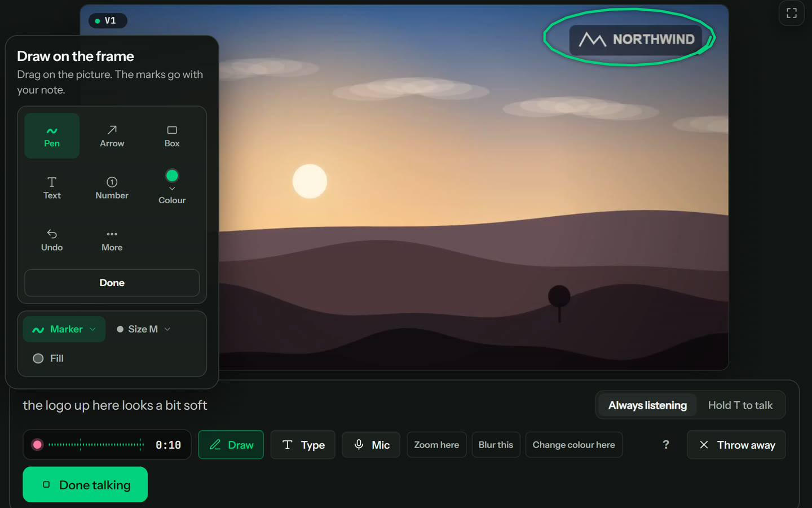Image resolution: width=812 pixels, height=508 pixels.
Task: Select the Number marker tool
Action: pyautogui.click(x=112, y=188)
